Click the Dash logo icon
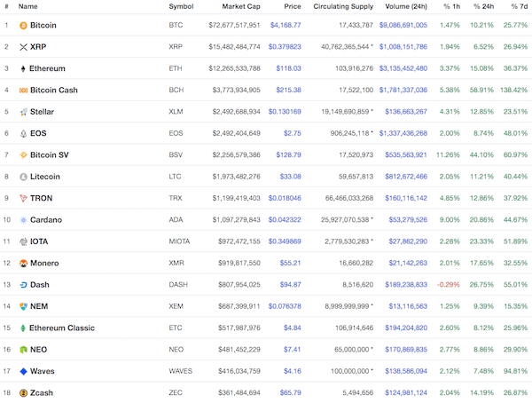The height and width of the screenshot is (403, 532). tap(23, 285)
